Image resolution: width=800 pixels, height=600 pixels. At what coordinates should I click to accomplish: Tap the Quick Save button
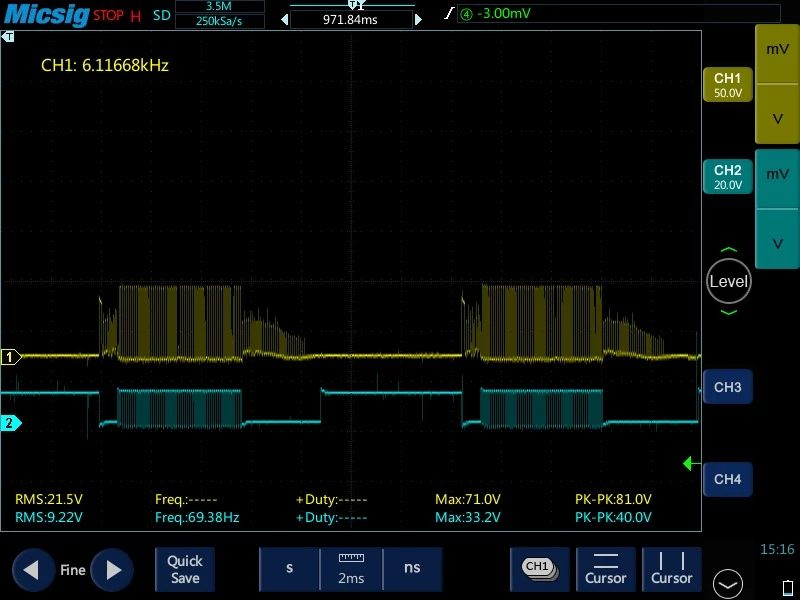coord(185,569)
